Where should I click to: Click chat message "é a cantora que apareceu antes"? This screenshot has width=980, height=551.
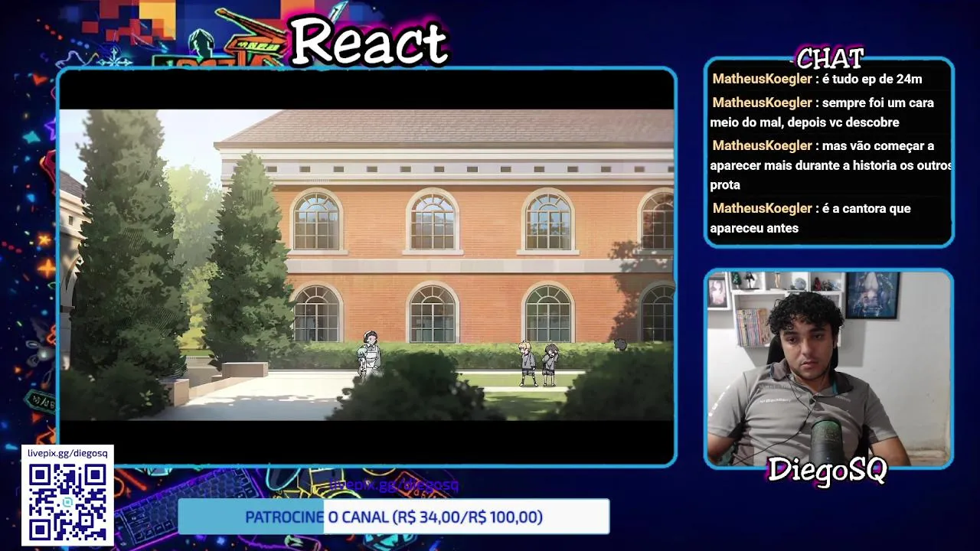click(x=811, y=218)
